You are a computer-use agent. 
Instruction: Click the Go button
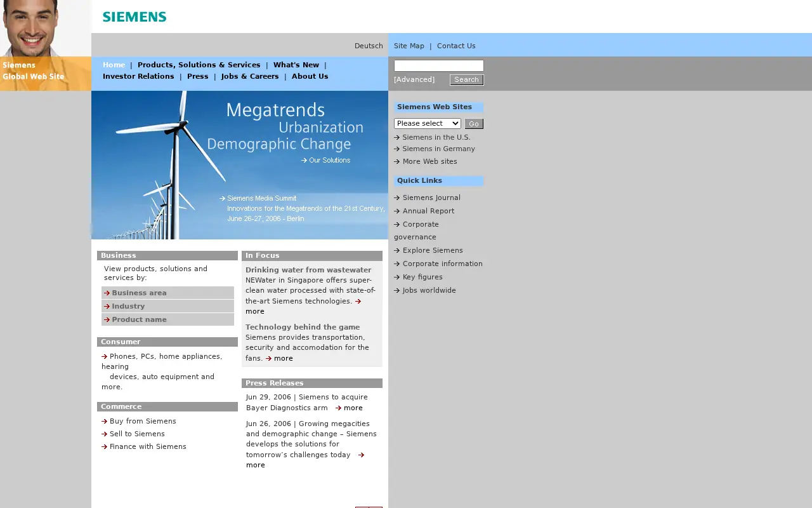[474, 124]
